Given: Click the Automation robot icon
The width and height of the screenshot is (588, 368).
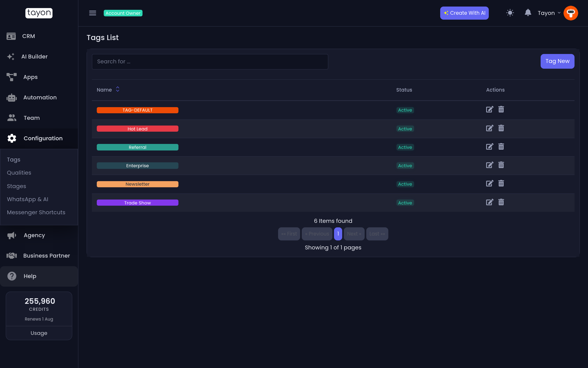Looking at the screenshot, I should click(11, 98).
